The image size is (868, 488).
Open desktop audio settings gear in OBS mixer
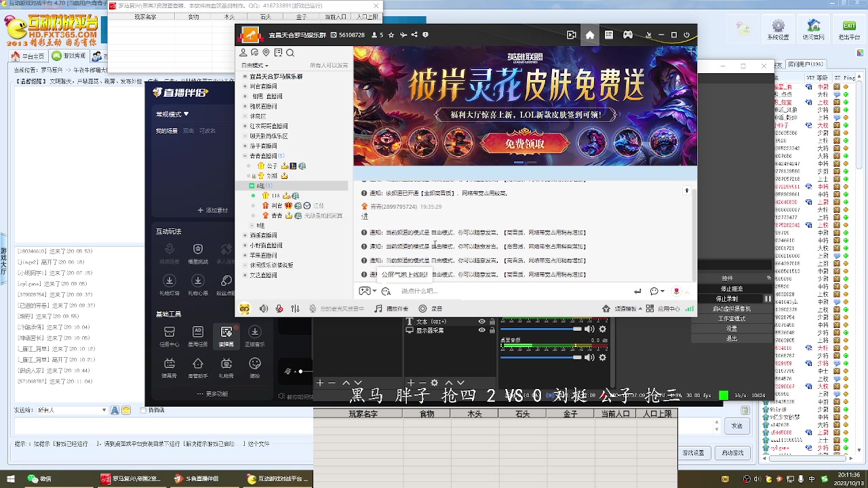pos(601,357)
